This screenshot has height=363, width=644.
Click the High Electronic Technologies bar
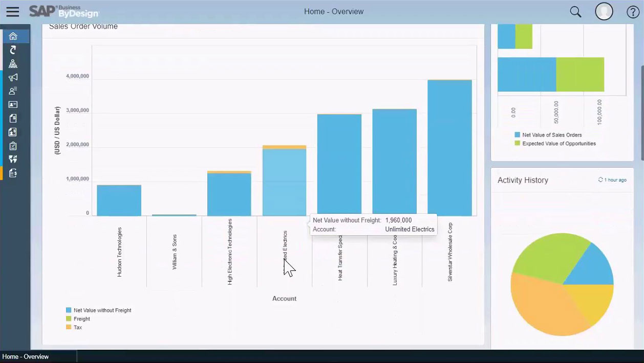point(229,194)
